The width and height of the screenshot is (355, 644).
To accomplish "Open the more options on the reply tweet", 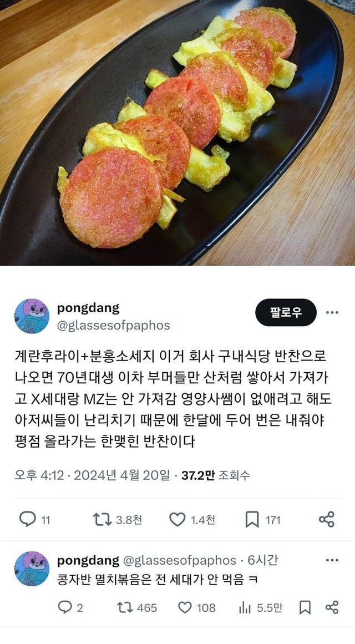I will [332, 560].
